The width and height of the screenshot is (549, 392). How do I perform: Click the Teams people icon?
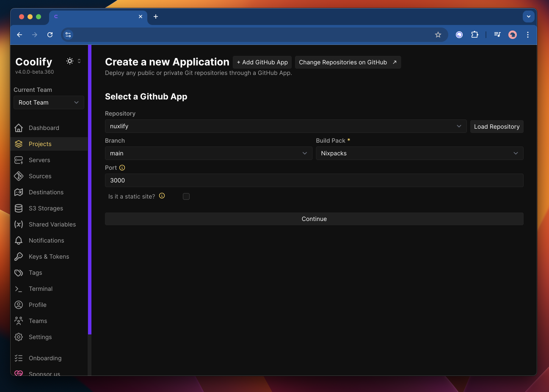point(19,321)
